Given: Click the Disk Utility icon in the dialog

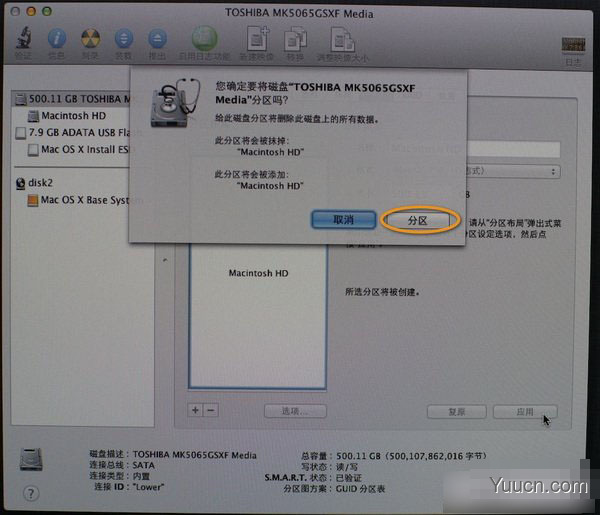Looking at the screenshot, I should (175, 103).
